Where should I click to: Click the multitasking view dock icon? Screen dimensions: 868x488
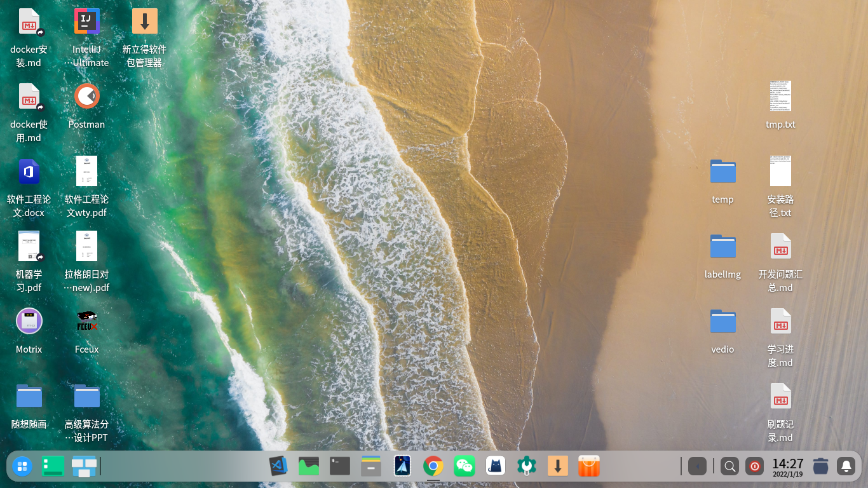click(84, 466)
